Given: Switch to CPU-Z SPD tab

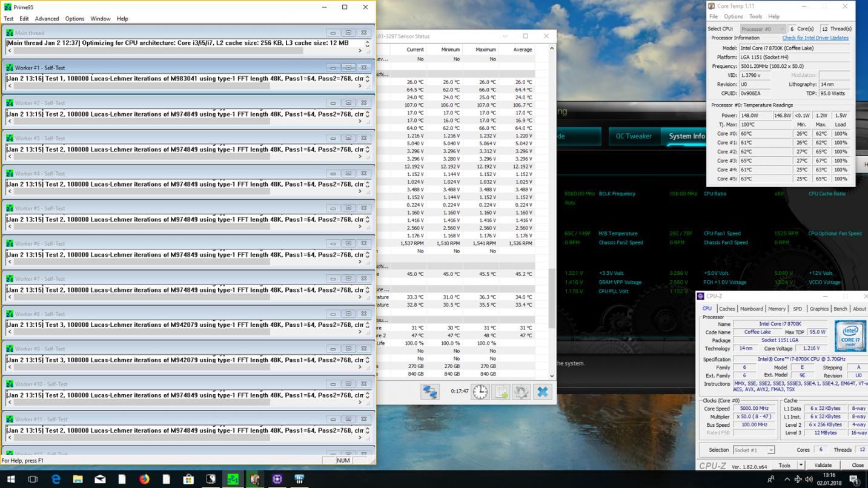Looking at the screenshot, I should 797,309.
